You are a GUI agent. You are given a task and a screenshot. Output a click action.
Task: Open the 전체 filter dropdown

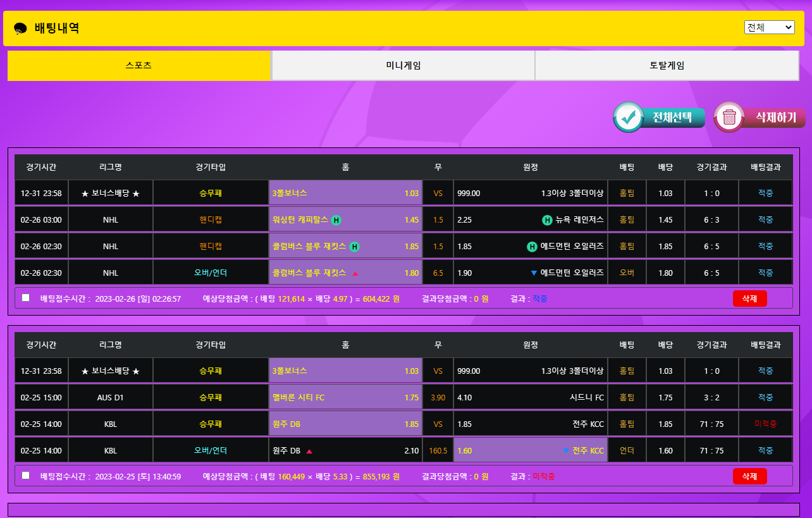pos(769,27)
